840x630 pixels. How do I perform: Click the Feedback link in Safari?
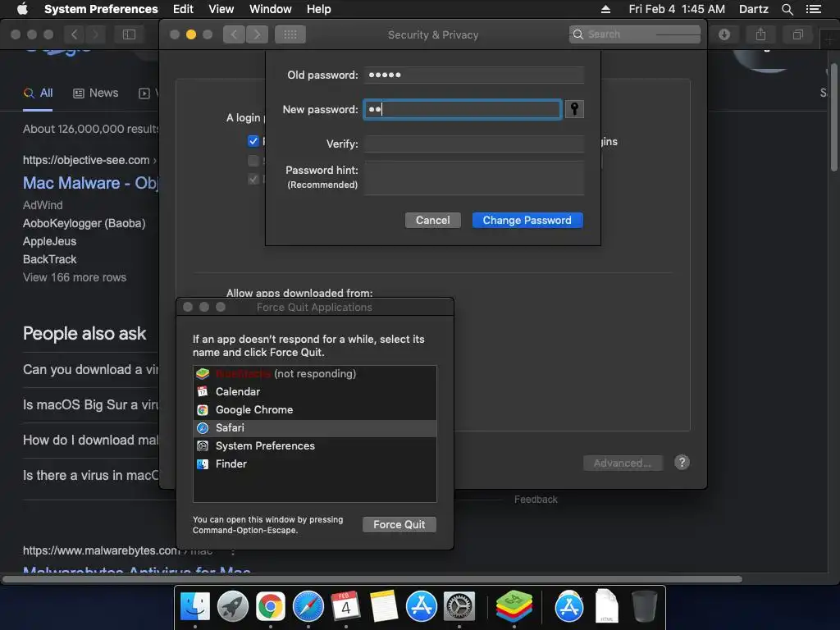[x=536, y=500]
